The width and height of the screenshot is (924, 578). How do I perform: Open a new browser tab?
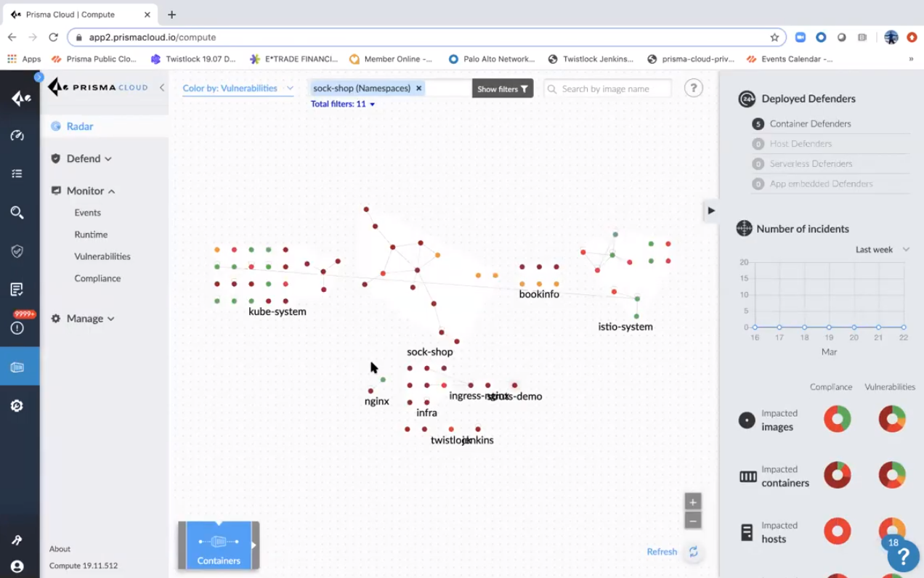(x=172, y=15)
